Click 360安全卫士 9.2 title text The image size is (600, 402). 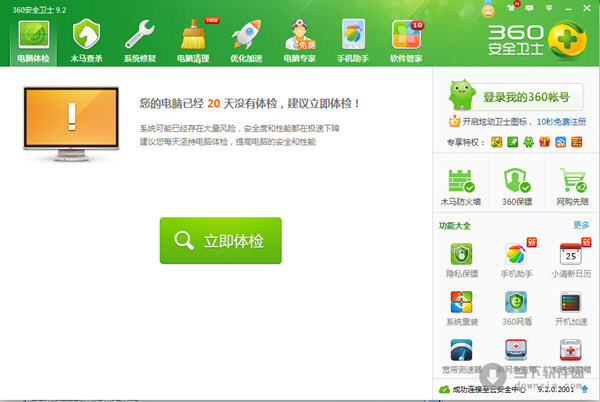39,10
